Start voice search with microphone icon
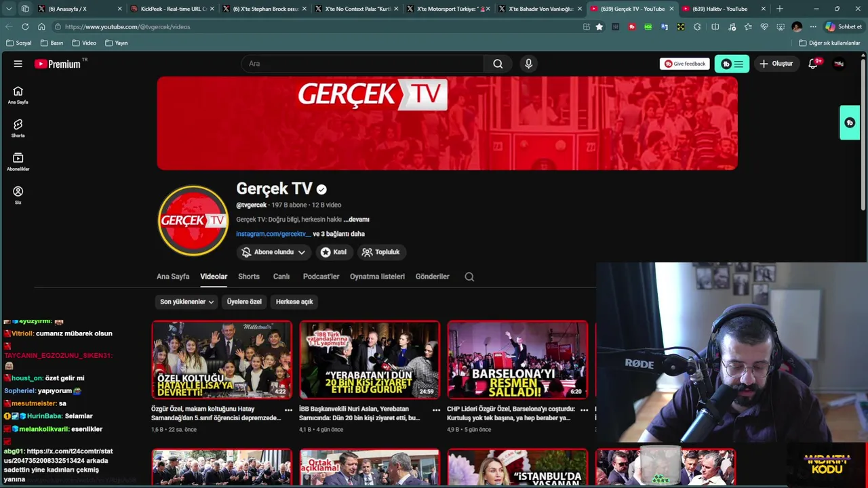This screenshot has width=868, height=488. (x=528, y=64)
